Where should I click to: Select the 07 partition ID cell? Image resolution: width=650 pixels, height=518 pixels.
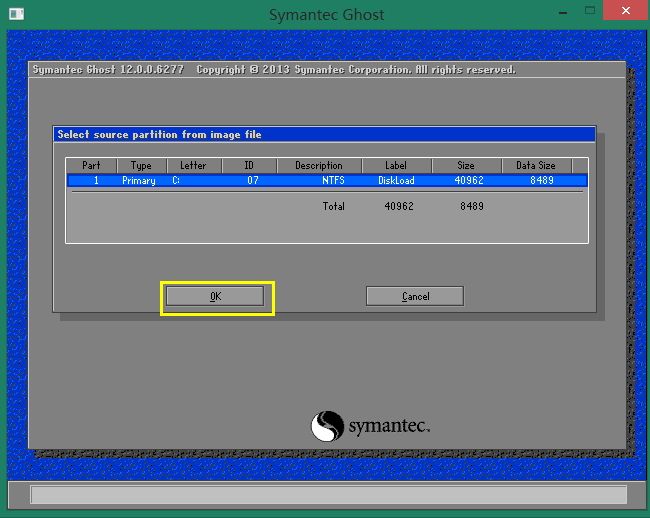253,180
